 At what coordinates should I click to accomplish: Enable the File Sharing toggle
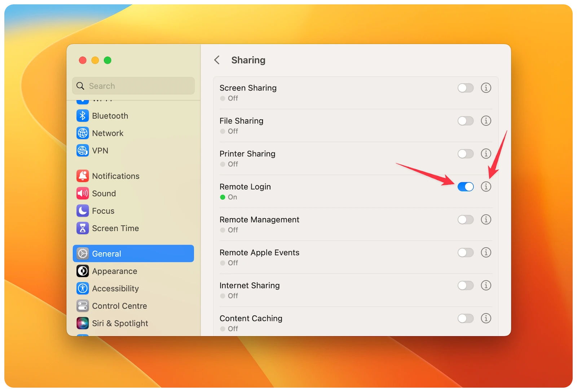(x=466, y=121)
